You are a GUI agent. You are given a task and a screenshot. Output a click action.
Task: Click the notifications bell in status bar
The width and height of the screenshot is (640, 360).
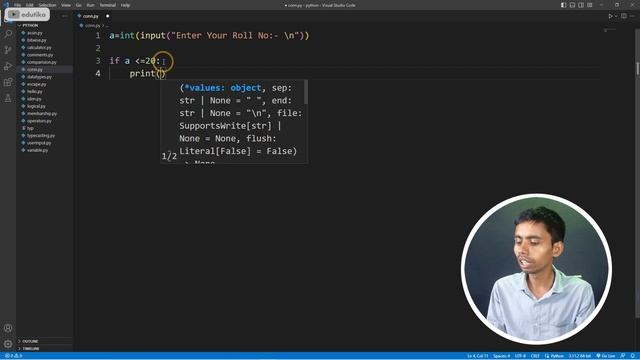point(632,356)
